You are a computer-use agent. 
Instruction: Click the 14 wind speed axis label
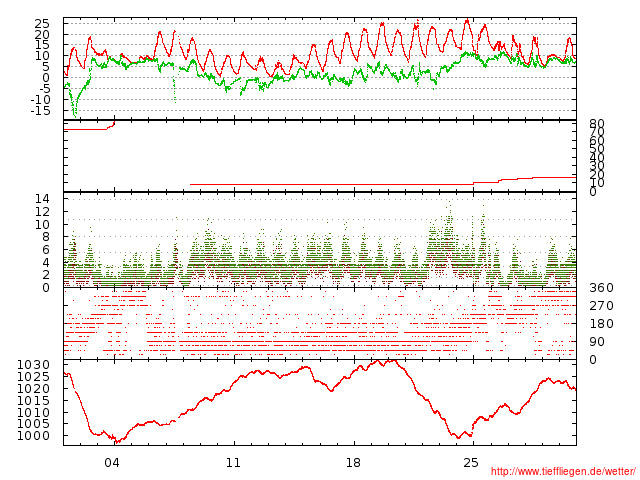[42, 199]
